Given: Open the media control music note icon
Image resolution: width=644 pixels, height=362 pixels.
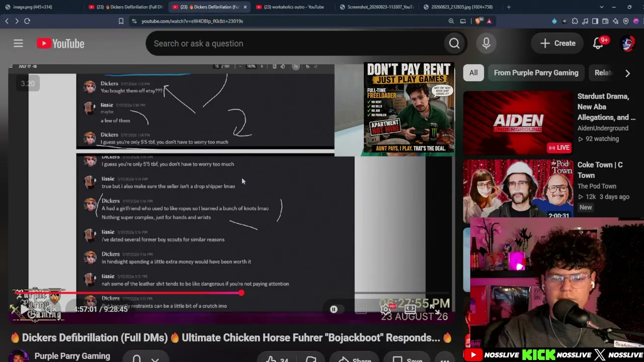Looking at the screenshot, I should (x=585, y=21).
